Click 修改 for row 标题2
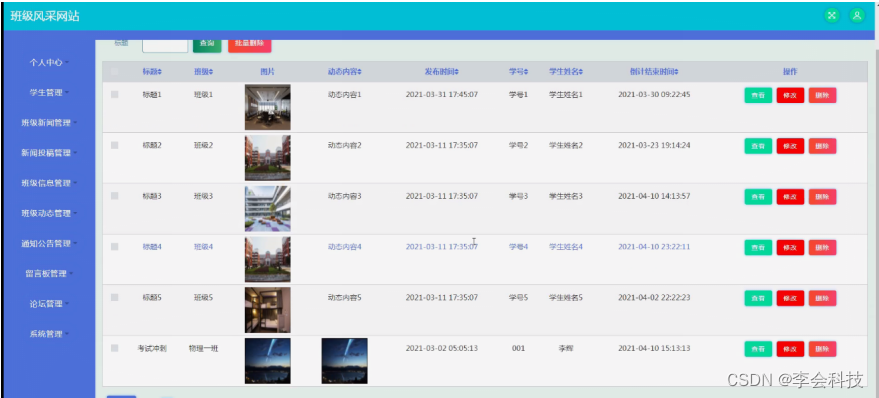The image size is (879, 398). 790,146
